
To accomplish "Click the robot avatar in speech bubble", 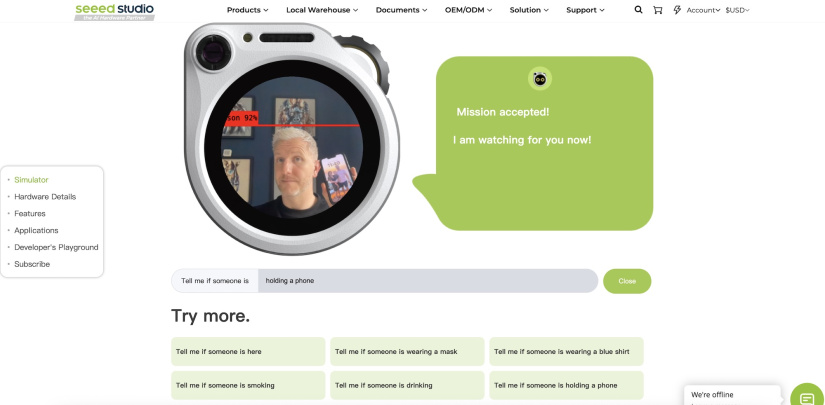I will (x=539, y=79).
